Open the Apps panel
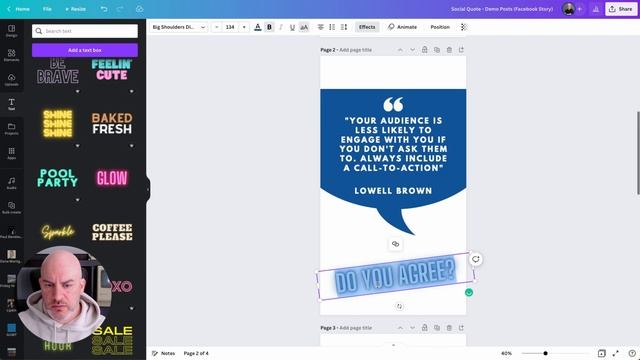The image size is (640, 360). 11,153
